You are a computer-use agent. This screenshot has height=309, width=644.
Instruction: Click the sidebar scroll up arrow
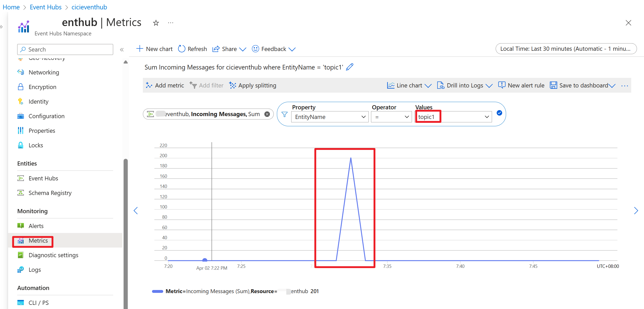126,62
